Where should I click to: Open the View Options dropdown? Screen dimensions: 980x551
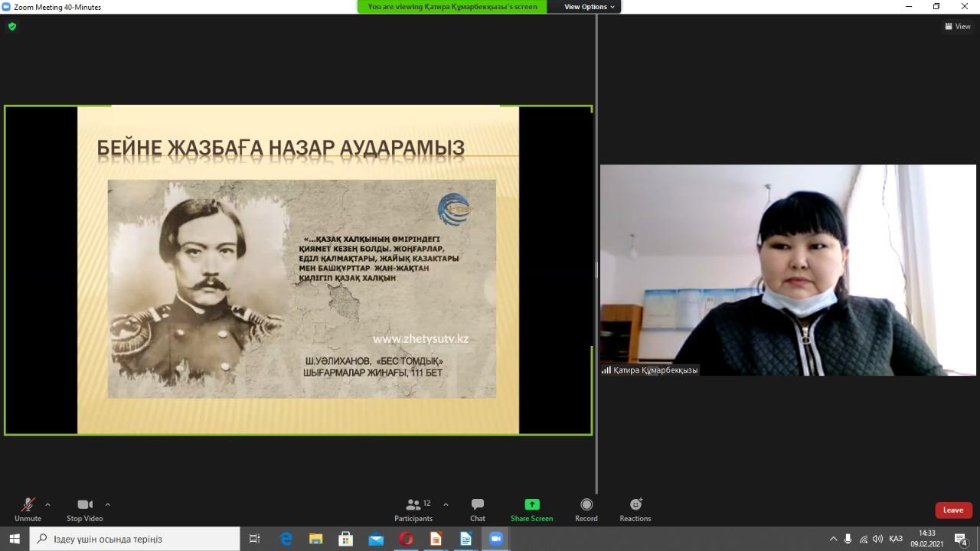pyautogui.click(x=589, y=7)
